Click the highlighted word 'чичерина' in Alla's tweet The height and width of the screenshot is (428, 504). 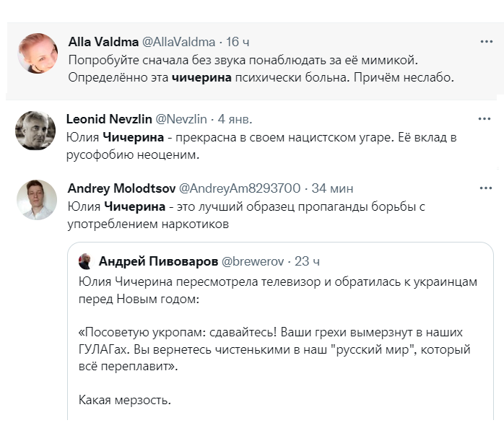[201, 78]
